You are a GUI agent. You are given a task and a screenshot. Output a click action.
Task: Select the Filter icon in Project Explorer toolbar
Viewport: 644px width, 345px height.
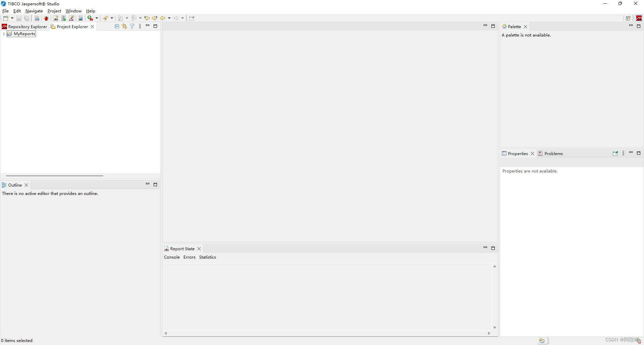click(132, 26)
